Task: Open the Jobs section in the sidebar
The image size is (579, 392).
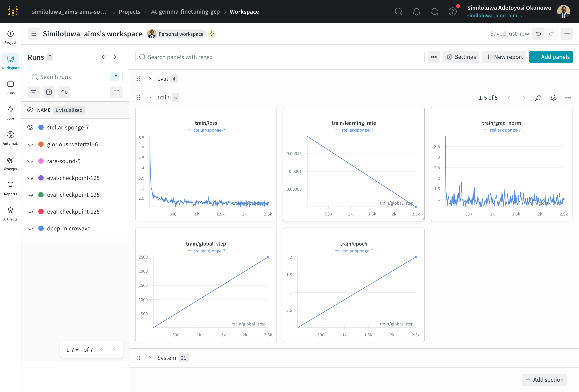Action: click(x=10, y=113)
